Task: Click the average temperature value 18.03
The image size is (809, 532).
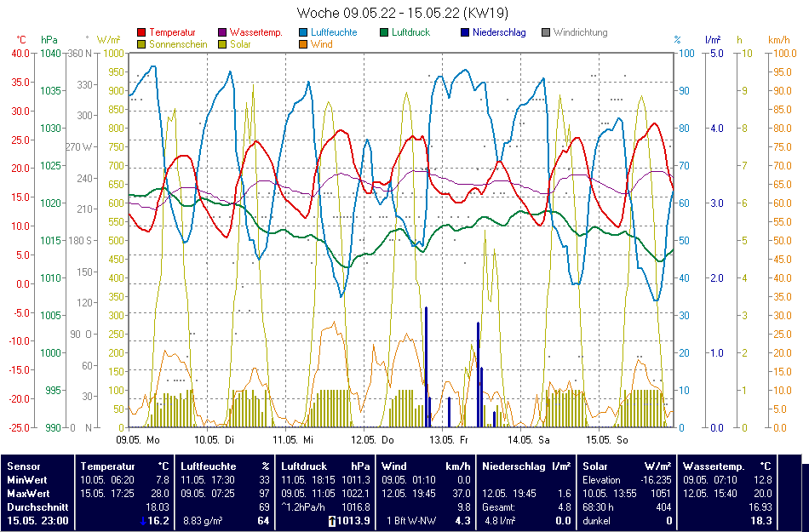Action: click(x=158, y=507)
